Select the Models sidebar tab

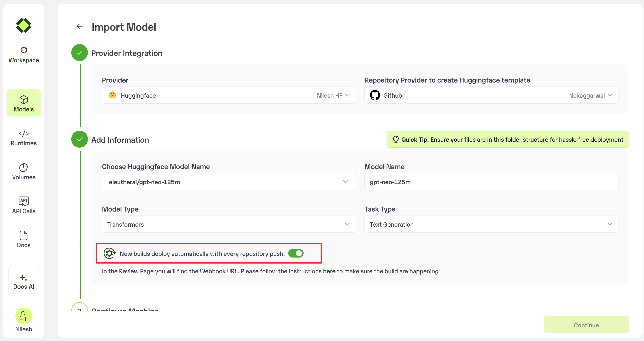[24, 103]
